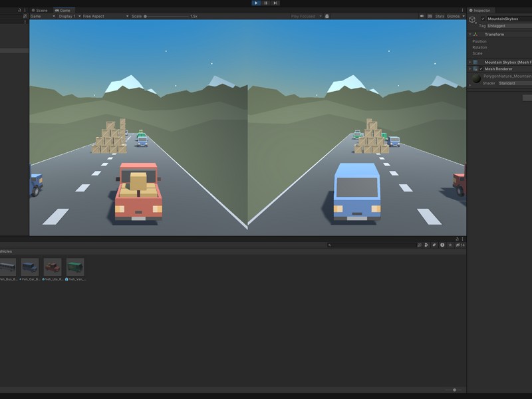Click the Search by Import Log Type icon

tap(442, 245)
